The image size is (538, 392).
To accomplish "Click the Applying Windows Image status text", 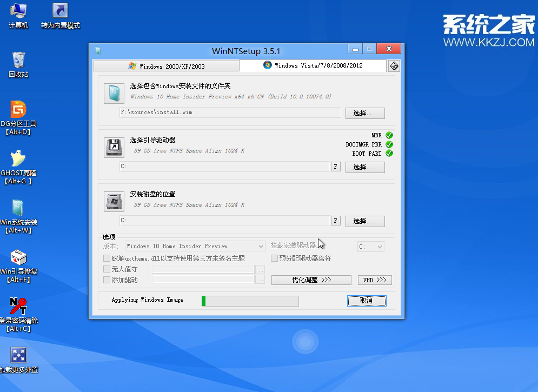I will [x=147, y=300].
